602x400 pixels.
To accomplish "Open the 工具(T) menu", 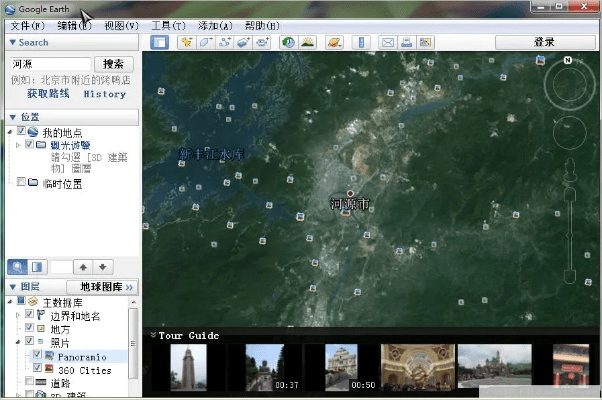I will coord(165,25).
